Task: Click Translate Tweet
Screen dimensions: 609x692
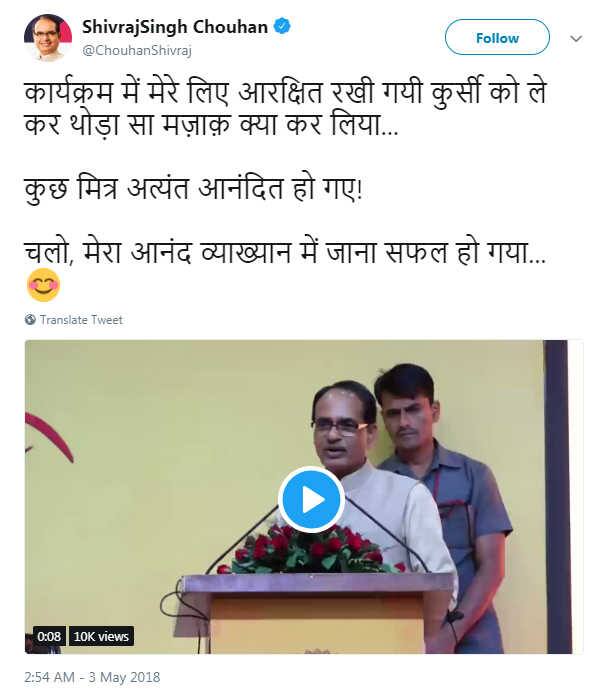Action: (81, 320)
